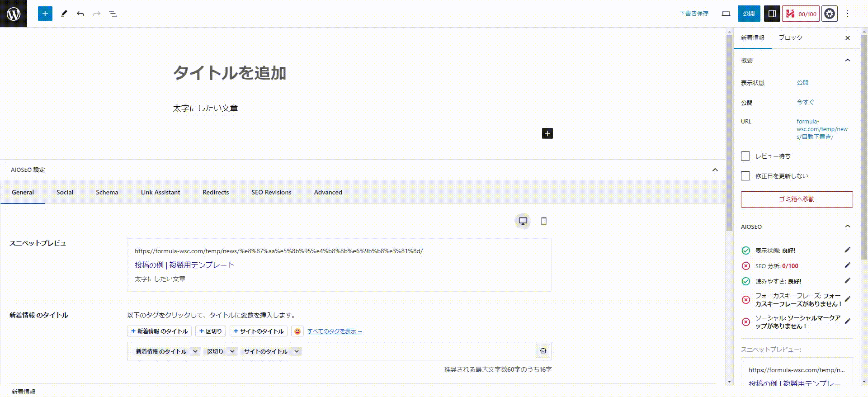
Task: Open the block inserter plus button
Action: click(x=45, y=14)
